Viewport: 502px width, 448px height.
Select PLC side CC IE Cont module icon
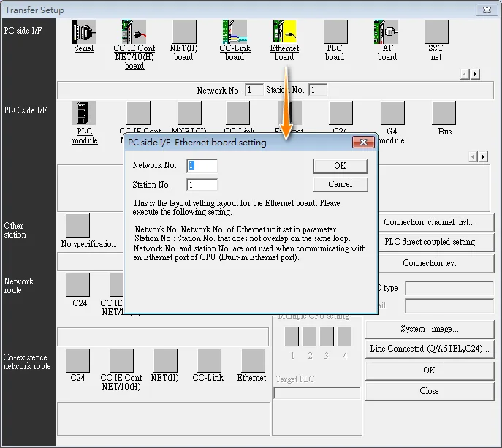[x=138, y=113]
